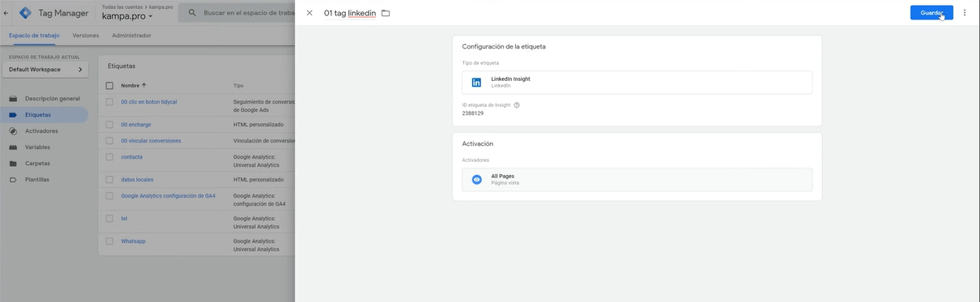Open the '00 encharge' tag
The image size is (980, 302).
[x=136, y=125]
